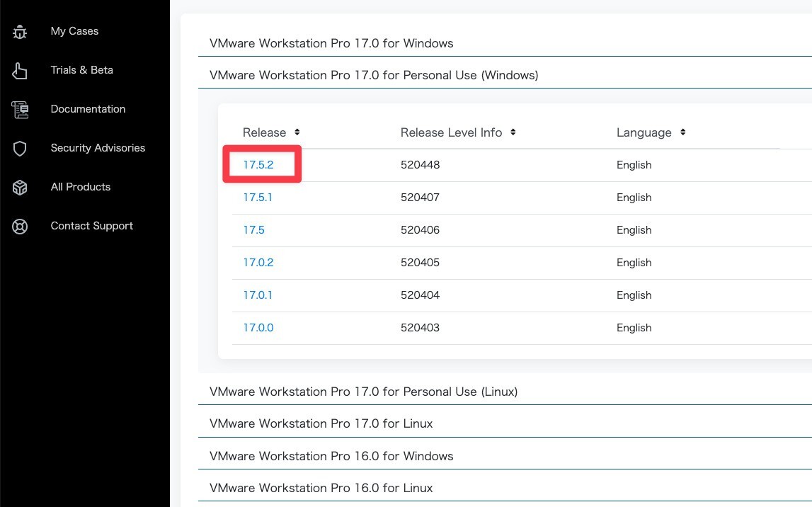Screen dimensions: 812x507
Task: Open the Documentation section
Action: pyautogui.click(x=88, y=108)
